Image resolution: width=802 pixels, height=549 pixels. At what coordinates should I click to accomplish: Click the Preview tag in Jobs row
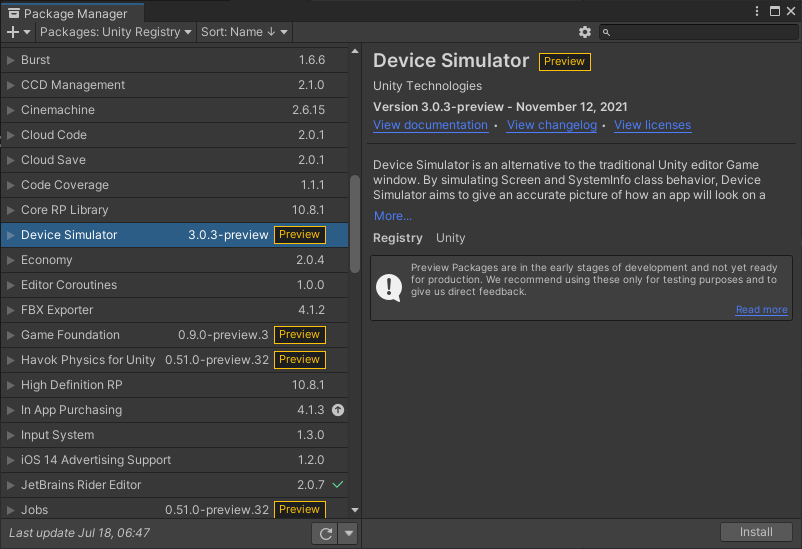pos(300,510)
